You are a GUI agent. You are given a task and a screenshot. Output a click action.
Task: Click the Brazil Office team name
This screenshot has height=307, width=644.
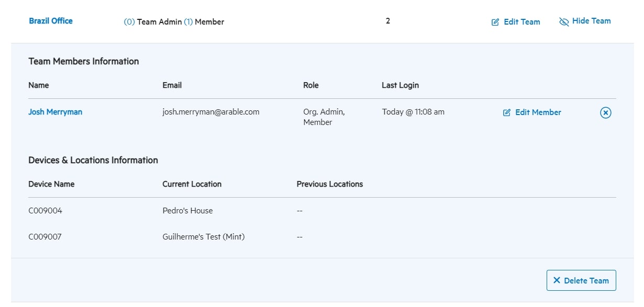click(x=50, y=21)
